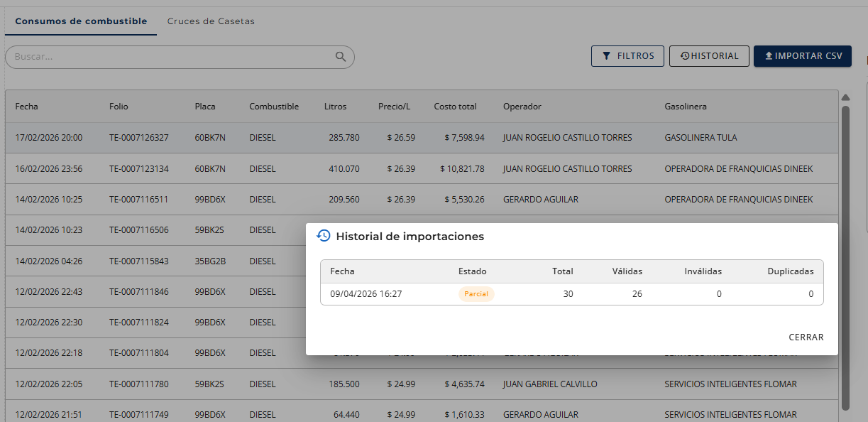Click the scrollbar up arrow

[845, 97]
